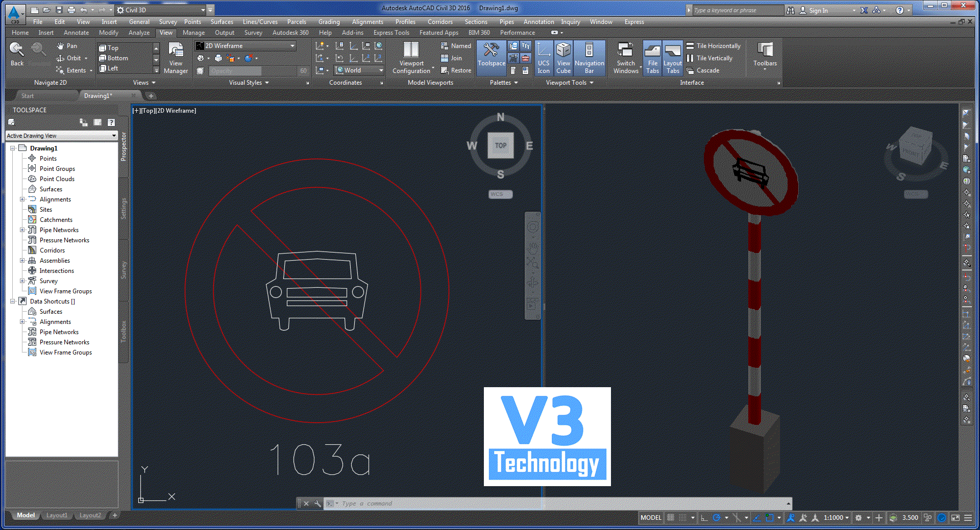Collapse the Drawing1 tree node
The width and height of the screenshot is (980, 530).
[x=12, y=148]
